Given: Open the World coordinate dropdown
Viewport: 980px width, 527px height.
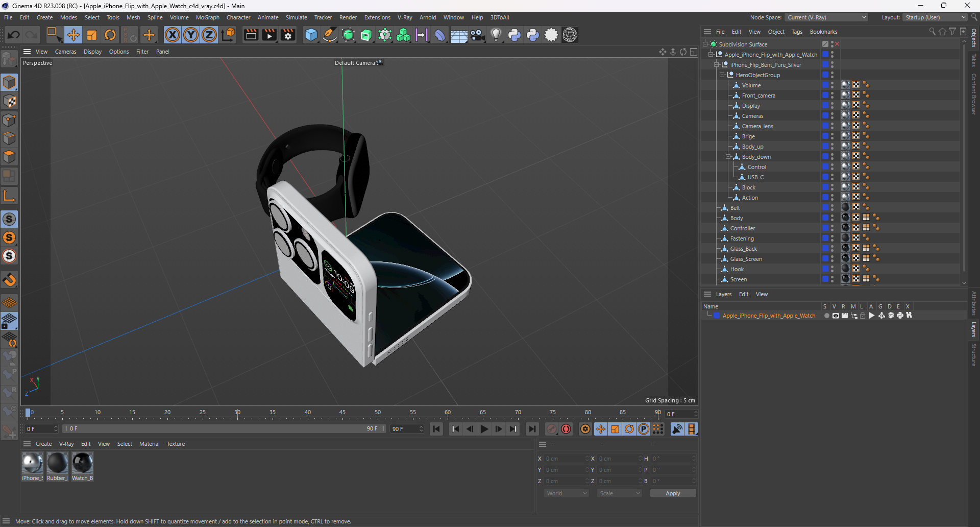Looking at the screenshot, I should (x=566, y=493).
